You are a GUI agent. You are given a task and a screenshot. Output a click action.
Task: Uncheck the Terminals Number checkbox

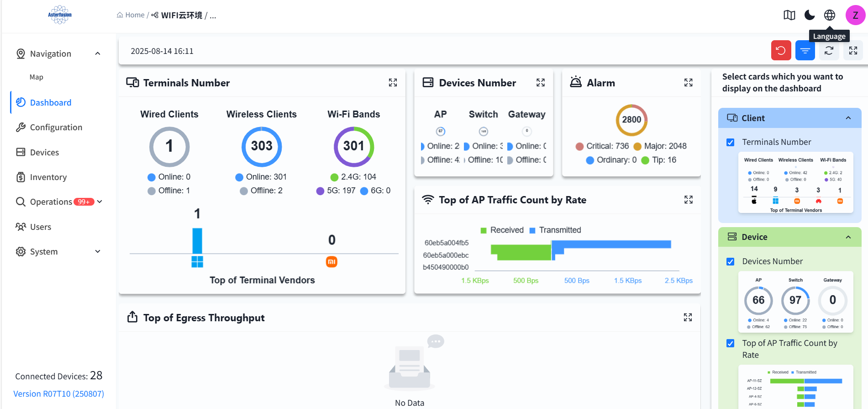(x=731, y=143)
